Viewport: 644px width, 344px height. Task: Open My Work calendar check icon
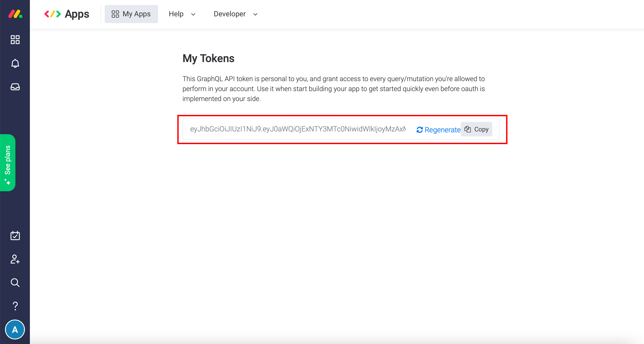pos(15,235)
